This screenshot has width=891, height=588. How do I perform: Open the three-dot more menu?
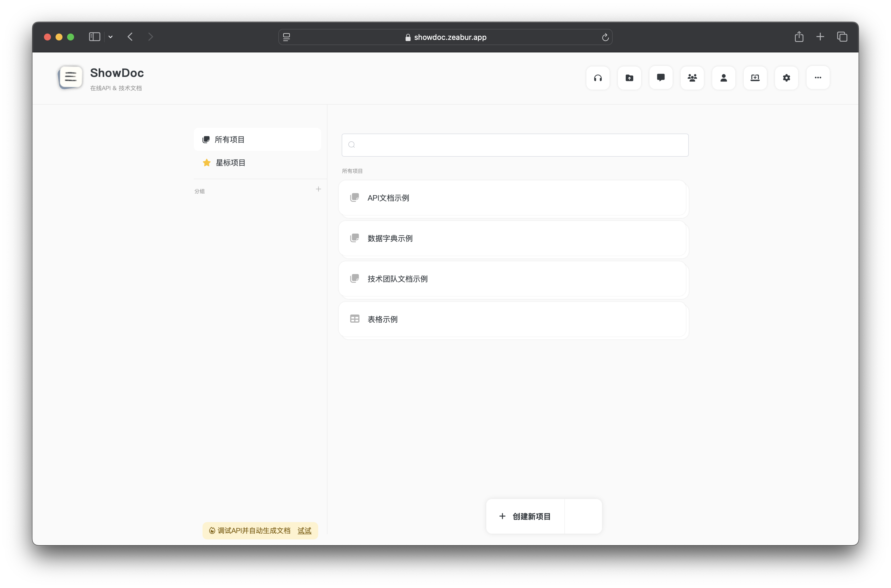tap(818, 78)
